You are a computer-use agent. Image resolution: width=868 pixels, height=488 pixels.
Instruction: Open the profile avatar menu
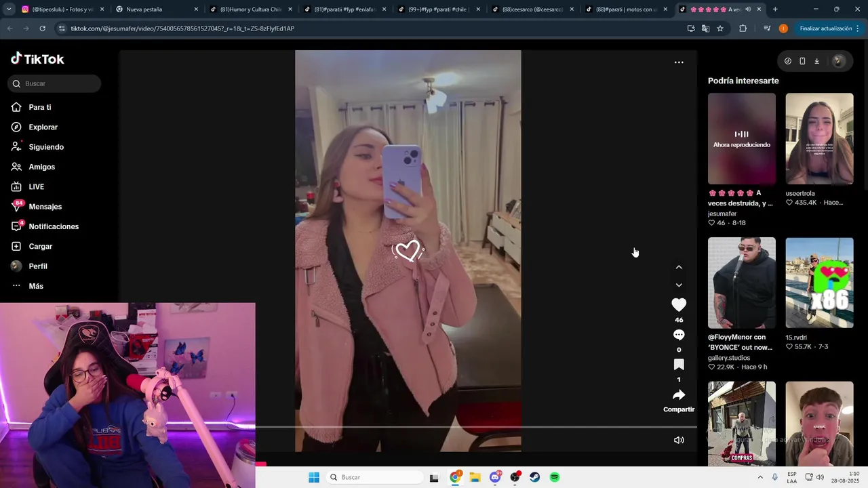coord(838,61)
